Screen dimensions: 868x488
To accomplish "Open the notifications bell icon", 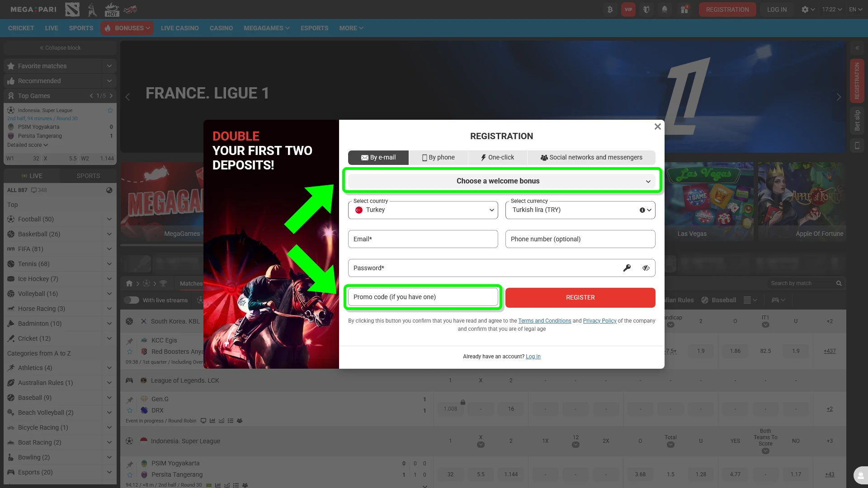I will [x=665, y=9].
